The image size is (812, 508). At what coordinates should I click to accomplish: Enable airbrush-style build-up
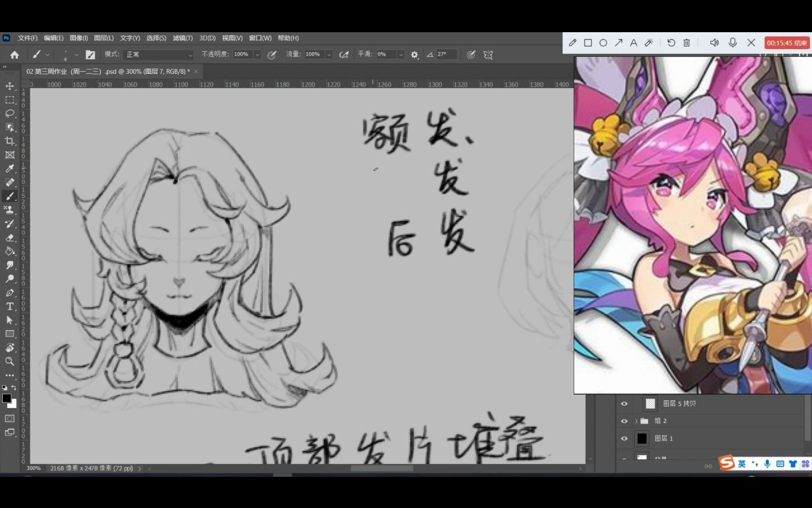(344, 55)
